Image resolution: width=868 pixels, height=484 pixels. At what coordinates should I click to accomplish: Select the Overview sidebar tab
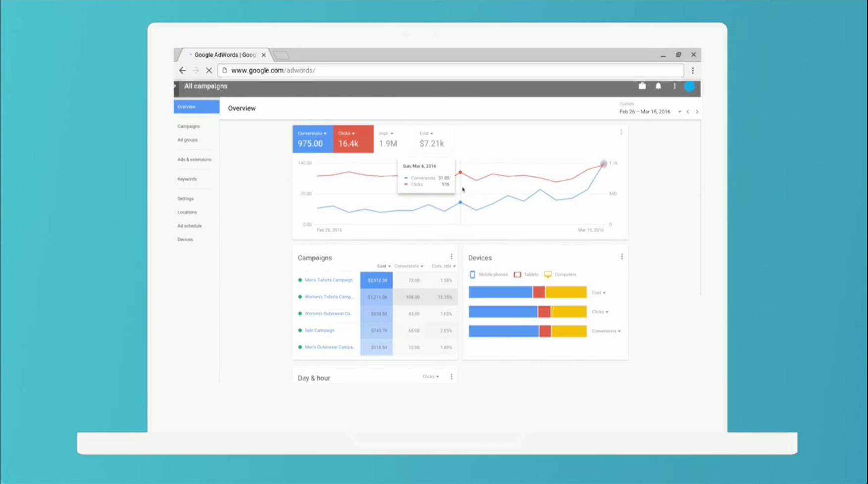pyautogui.click(x=196, y=107)
